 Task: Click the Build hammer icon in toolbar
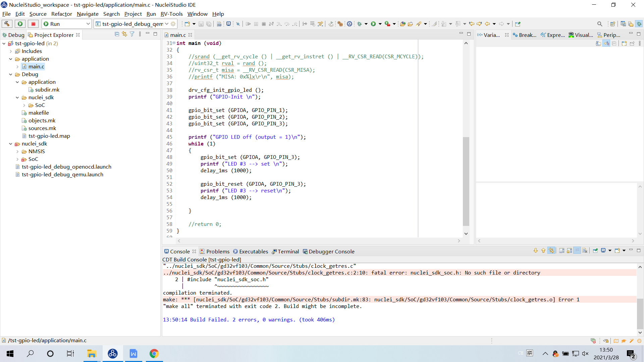click(7, 24)
